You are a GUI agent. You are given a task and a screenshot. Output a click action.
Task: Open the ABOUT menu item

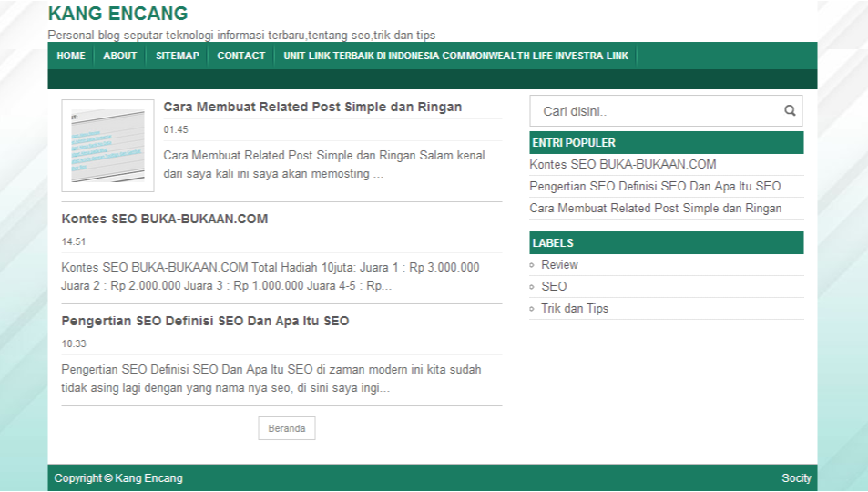(119, 56)
